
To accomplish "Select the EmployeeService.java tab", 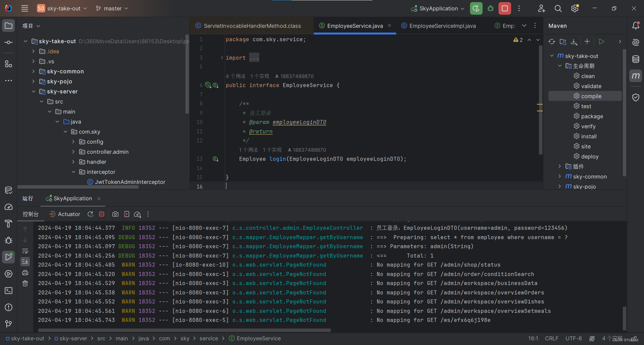I will pyautogui.click(x=355, y=26).
